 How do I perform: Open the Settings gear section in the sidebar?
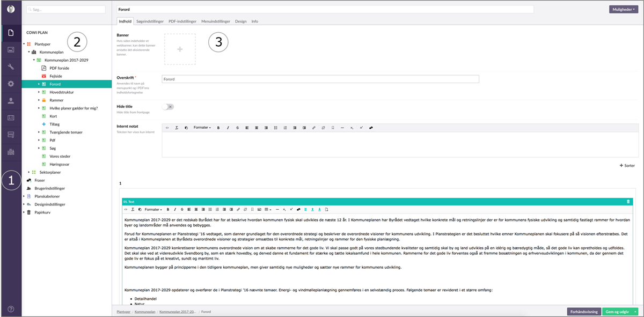coord(11,84)
